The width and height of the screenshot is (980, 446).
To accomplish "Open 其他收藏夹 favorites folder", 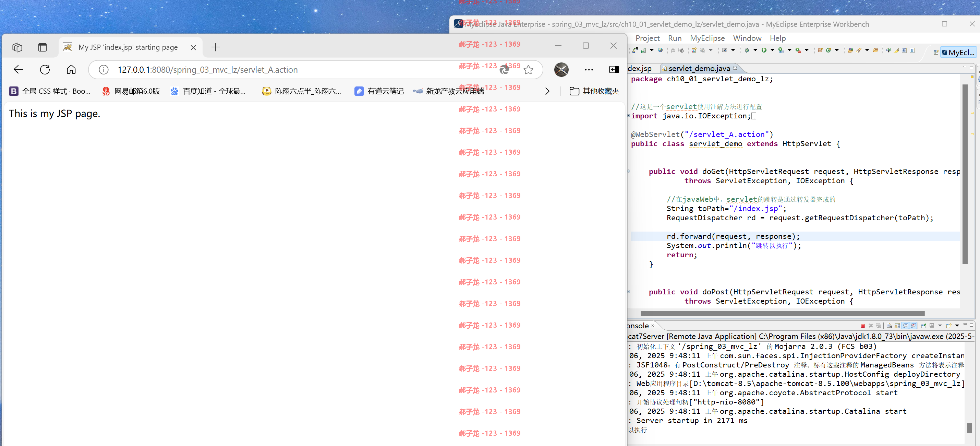I will pos(594,91).
